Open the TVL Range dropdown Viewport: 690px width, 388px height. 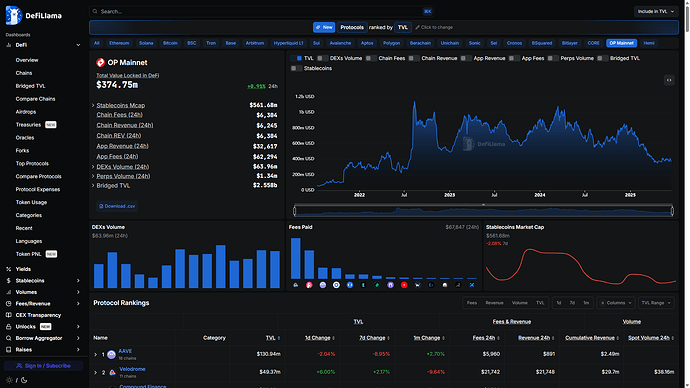point(656,303)
